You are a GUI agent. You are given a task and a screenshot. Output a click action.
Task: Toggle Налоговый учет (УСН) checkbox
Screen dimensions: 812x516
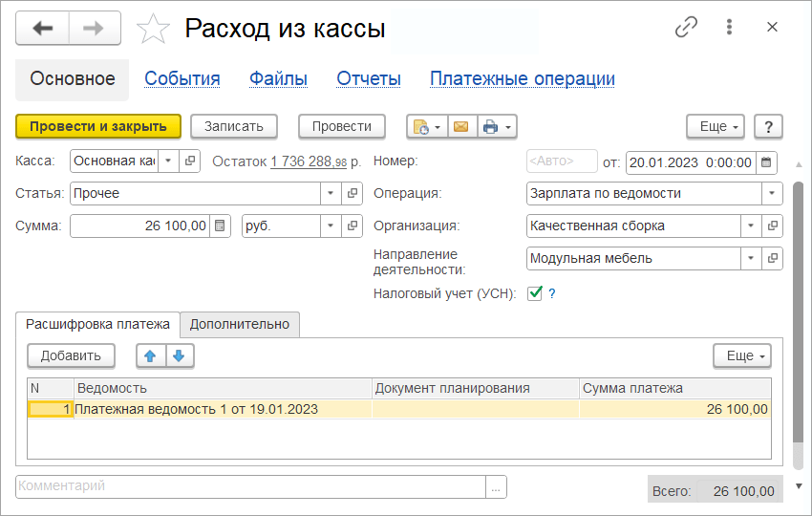pos(535,293)
